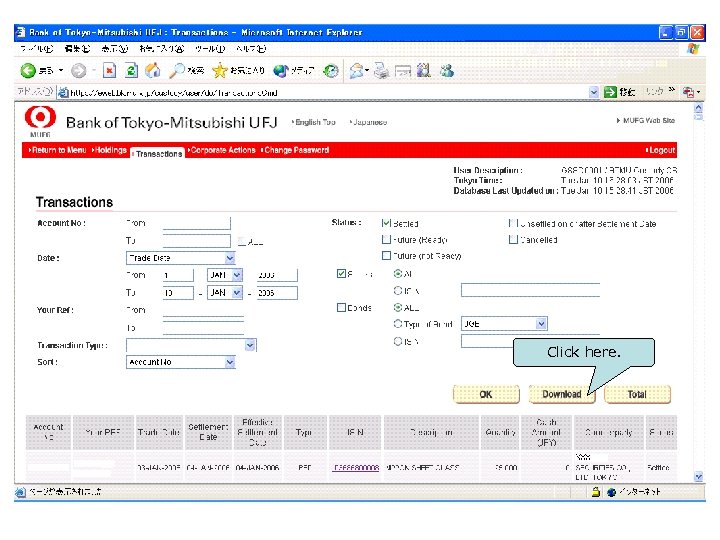
Task: Open the Messenger people icon
Action: [446, 71]
